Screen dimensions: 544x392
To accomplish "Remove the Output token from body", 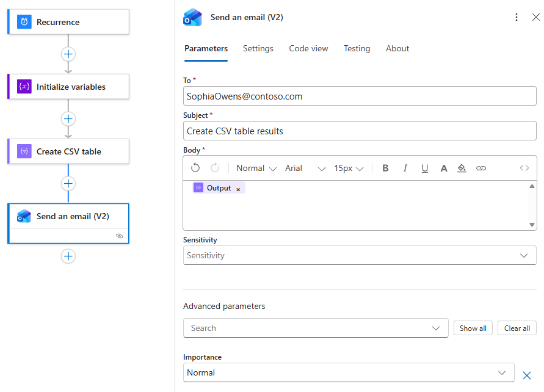I will [x=238, y=189].
